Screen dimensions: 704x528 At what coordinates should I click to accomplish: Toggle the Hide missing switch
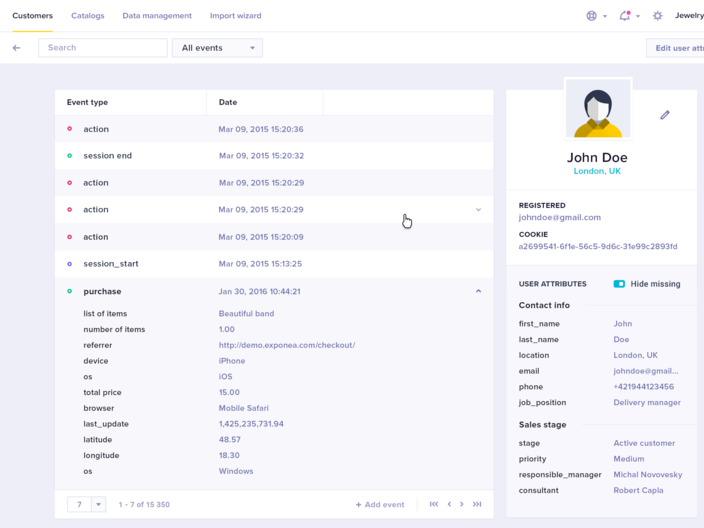coord(619,284)
